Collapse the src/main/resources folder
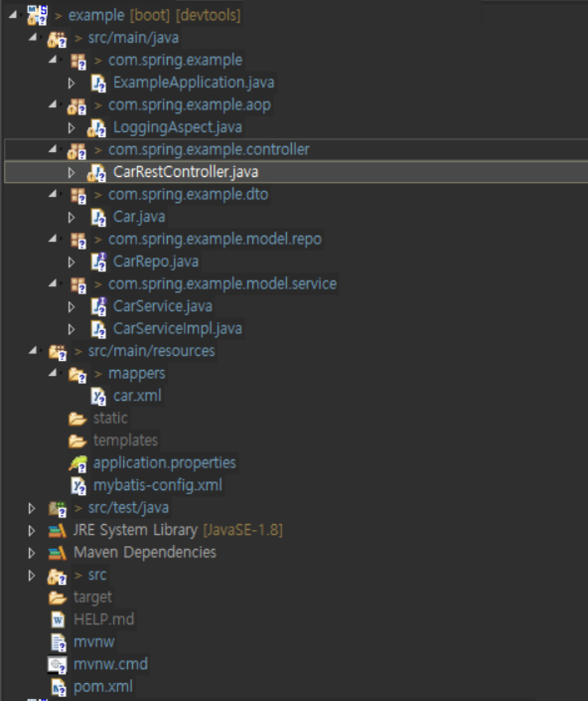Screen dimensions: 588x701 tap(32, 351)
